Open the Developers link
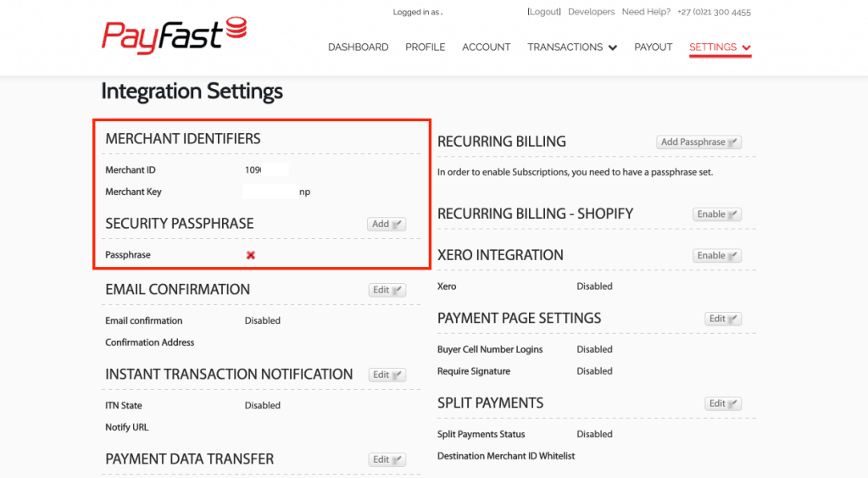The width and height of the screenshot is (868, 478). pyautogui.click(x=591, y=12)
